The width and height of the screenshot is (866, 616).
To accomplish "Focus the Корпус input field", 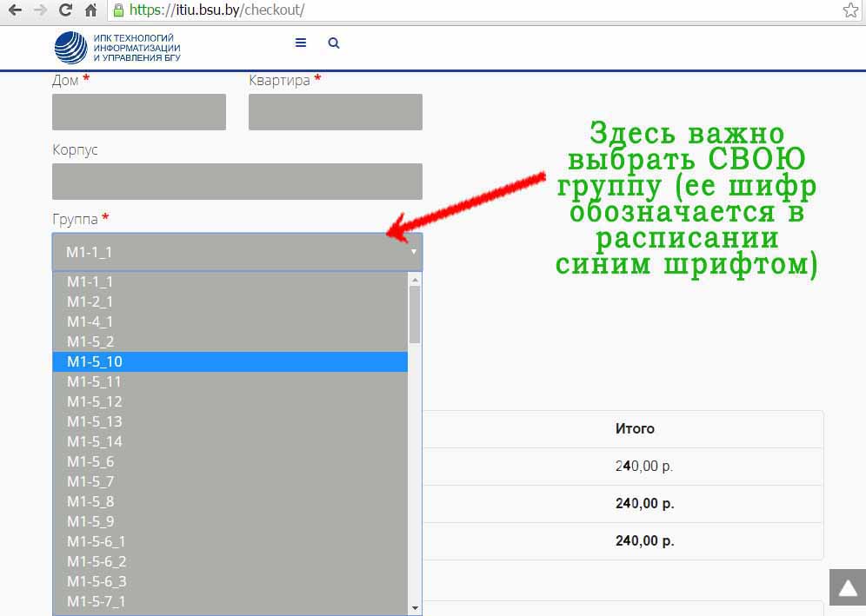I will click(237, 181).
